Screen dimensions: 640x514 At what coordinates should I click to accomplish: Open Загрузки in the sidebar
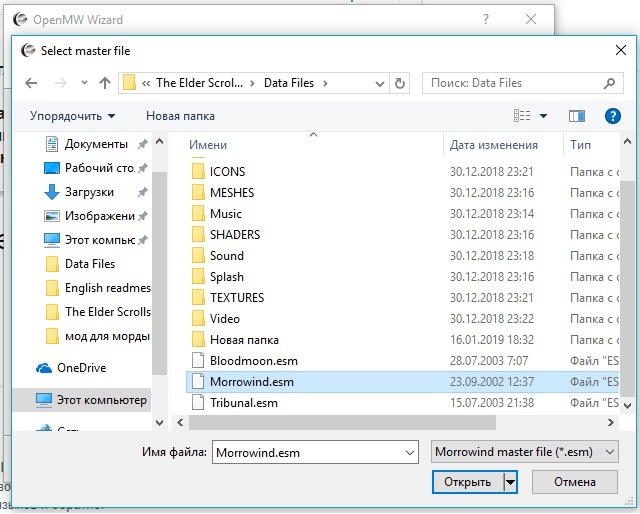tap(96, 192)
